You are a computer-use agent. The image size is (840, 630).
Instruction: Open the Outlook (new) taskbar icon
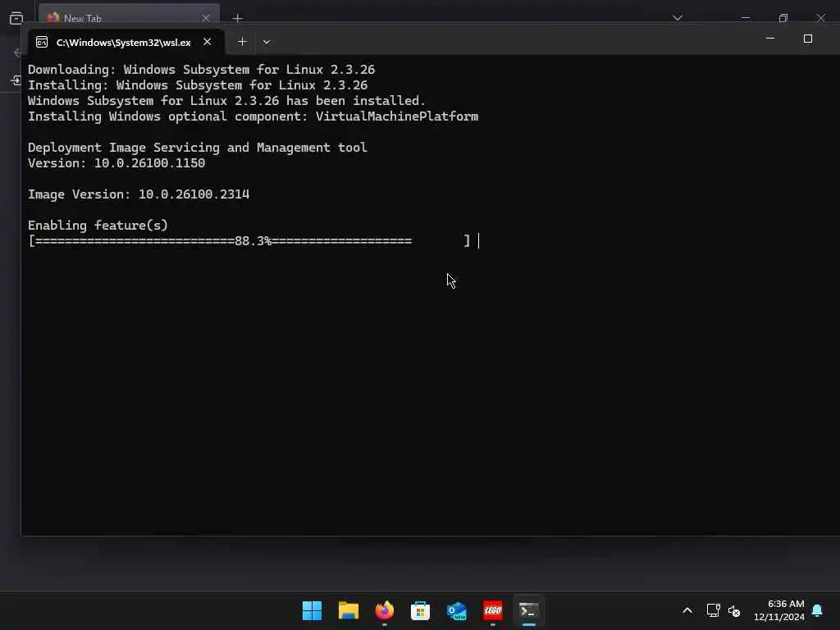(456, 610)
